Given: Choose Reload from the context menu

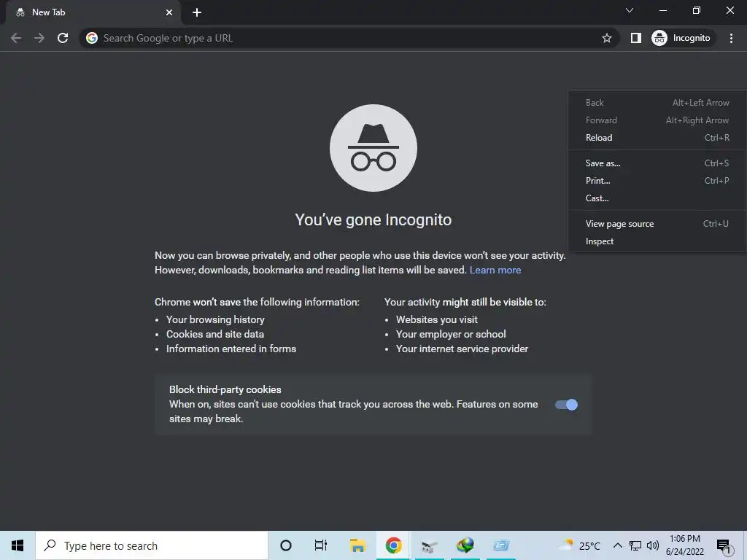Looking at the screenshot, I should point(657,138).
